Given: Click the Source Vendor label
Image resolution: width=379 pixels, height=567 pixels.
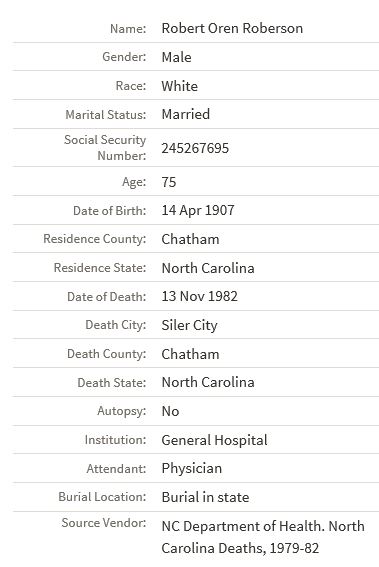Looking at the screenshot, I should (104, 523).
